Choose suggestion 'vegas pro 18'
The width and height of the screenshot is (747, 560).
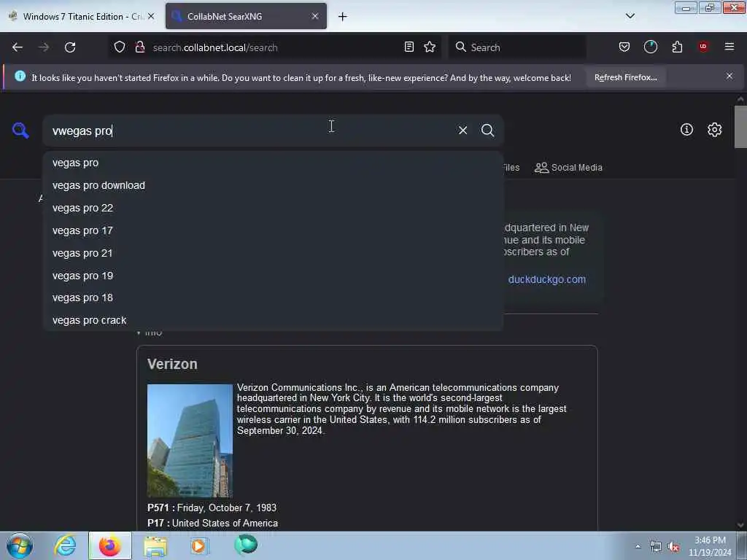pos(274,297)
